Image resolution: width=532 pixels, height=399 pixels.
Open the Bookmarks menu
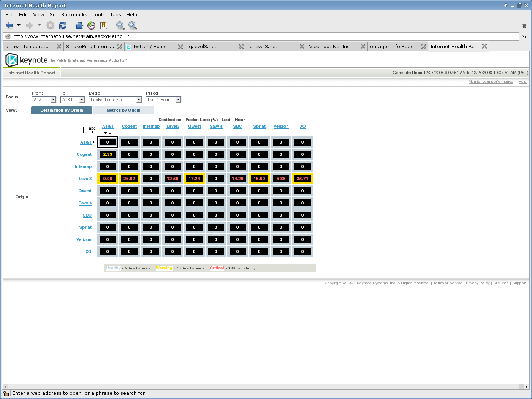(74, 15)
